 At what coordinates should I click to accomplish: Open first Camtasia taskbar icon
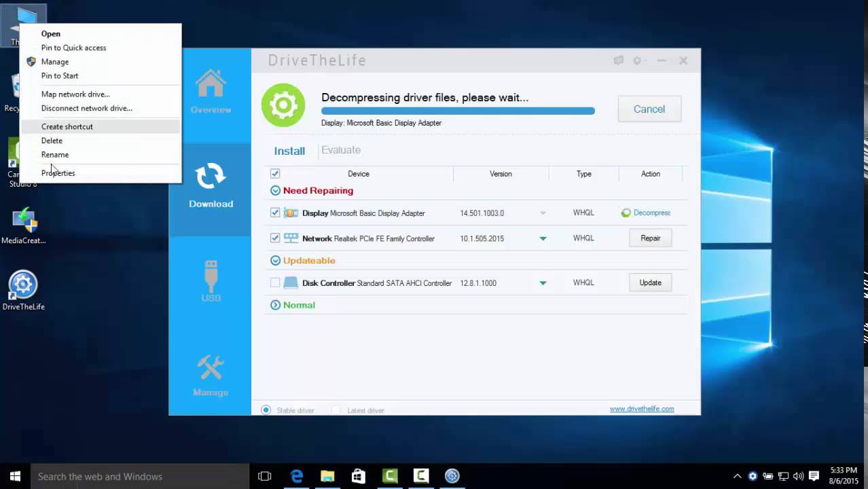[x=390, y=476]
